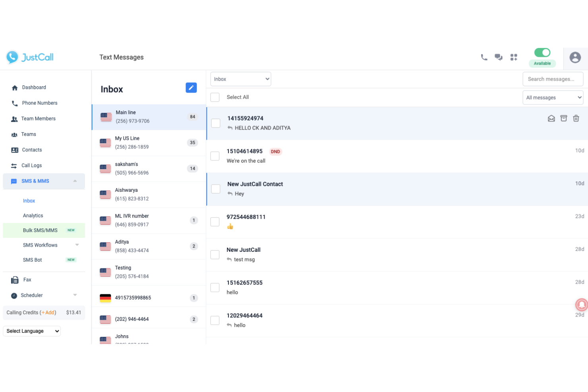Archive the 14155924974 conversation
This screenshot has height=392, width=588.
[x=564, y=118]
